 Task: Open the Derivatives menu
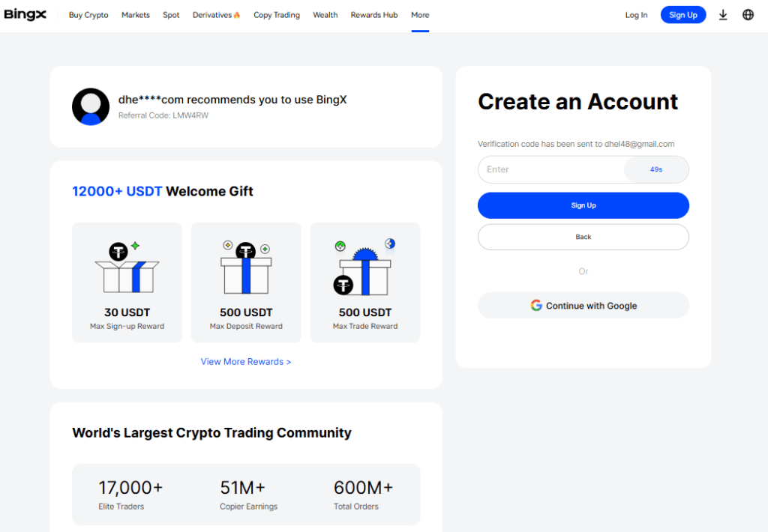pos(212,15)
